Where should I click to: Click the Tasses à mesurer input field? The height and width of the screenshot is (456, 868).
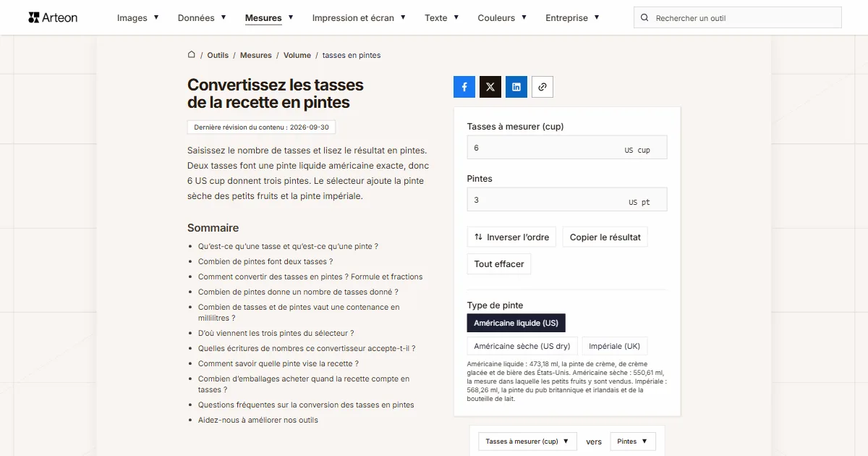[x=567, y=148]
